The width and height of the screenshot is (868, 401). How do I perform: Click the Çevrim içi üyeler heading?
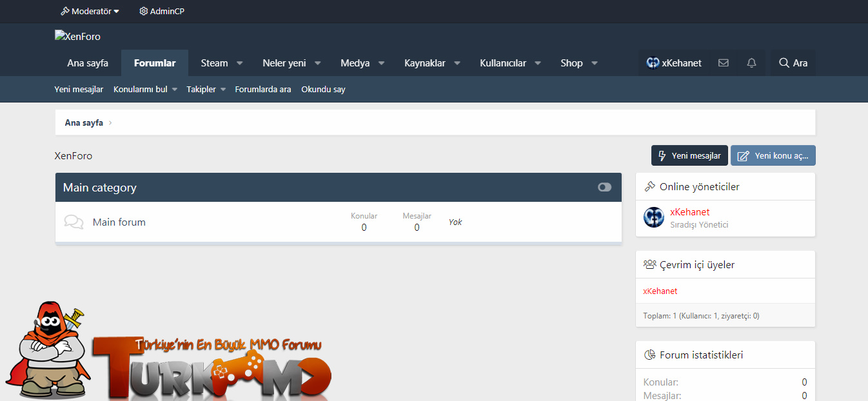697,264
